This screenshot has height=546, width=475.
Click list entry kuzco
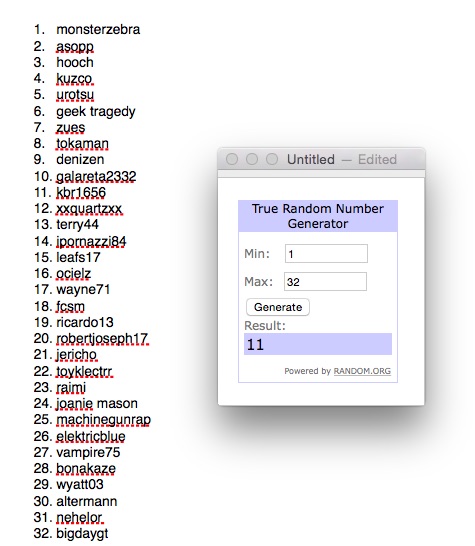click(x=75, y=79)
